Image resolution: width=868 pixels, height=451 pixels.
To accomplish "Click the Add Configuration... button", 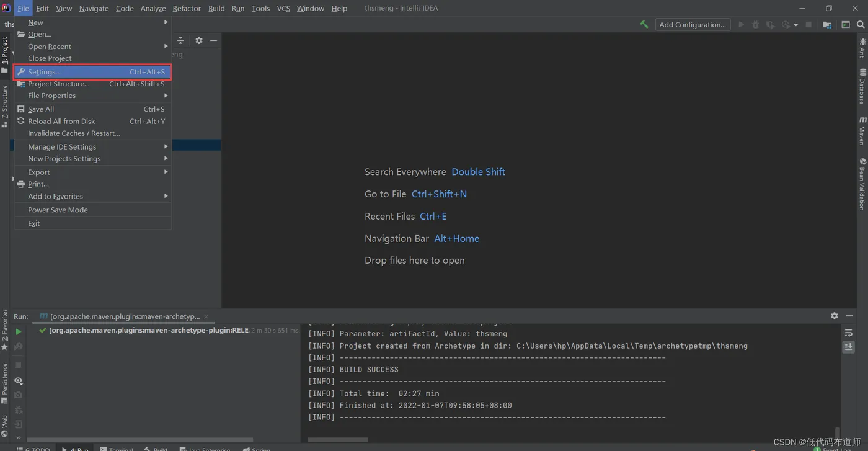I will point(693,25).
